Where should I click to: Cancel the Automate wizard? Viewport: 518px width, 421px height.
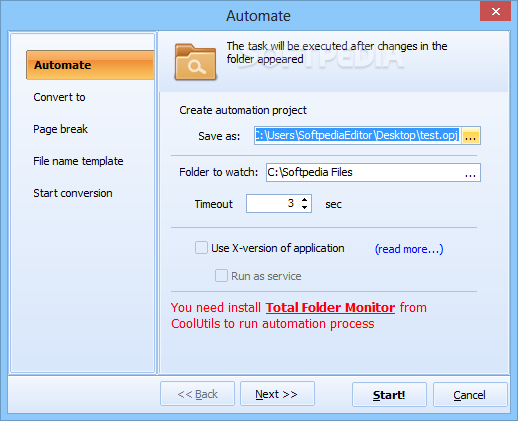[470, 395]
